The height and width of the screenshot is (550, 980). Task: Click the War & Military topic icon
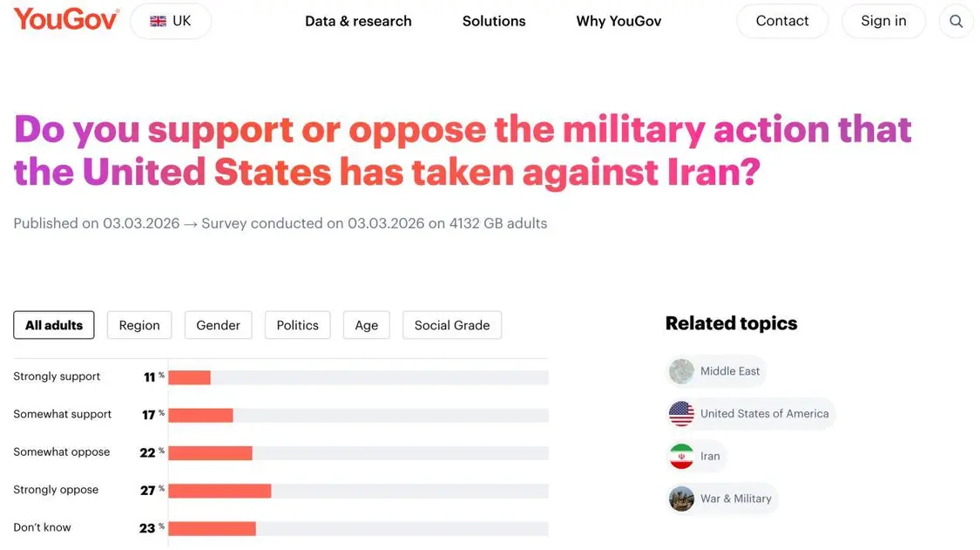coord(681,499)
